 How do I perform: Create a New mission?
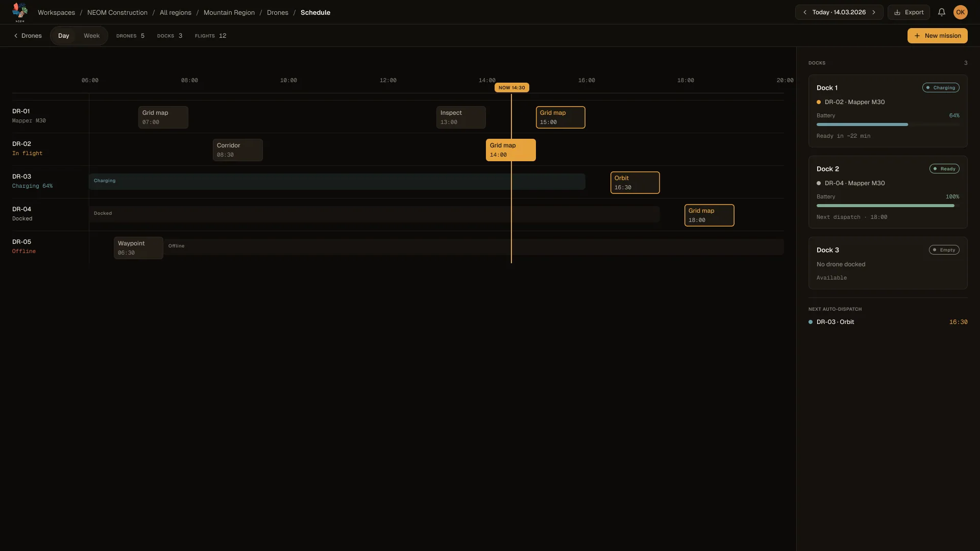click(x=937, y=36)
